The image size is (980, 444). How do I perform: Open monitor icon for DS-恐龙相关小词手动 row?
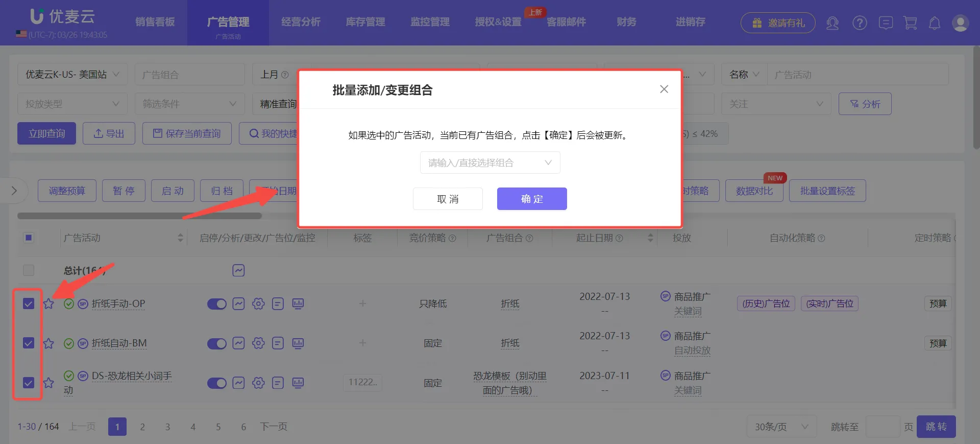(298, 383)
